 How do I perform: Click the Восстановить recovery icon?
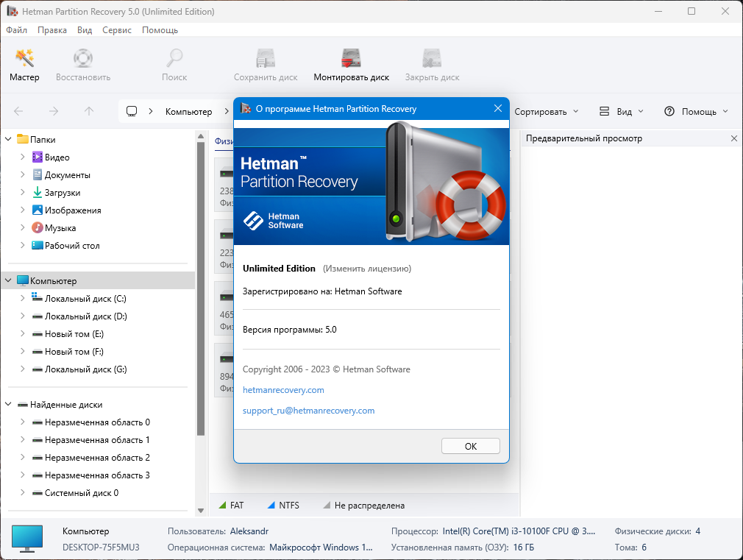pyautogui.click(x=83, y=58)
